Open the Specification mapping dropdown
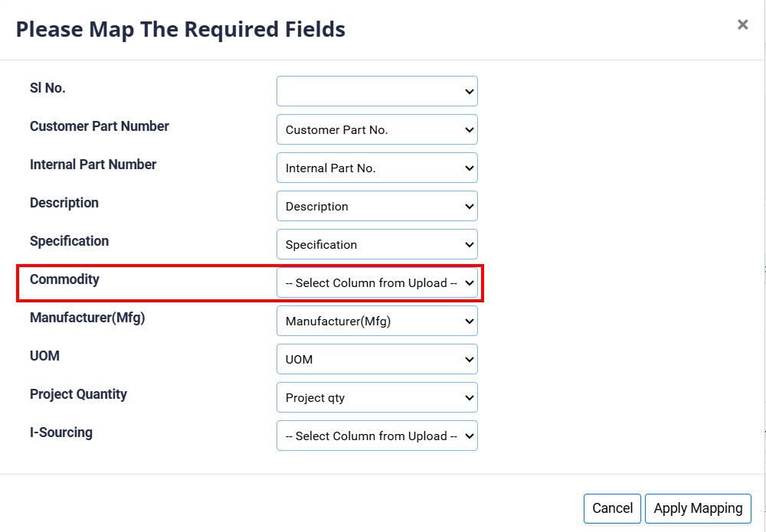766x532 pixels. point(377,244)
